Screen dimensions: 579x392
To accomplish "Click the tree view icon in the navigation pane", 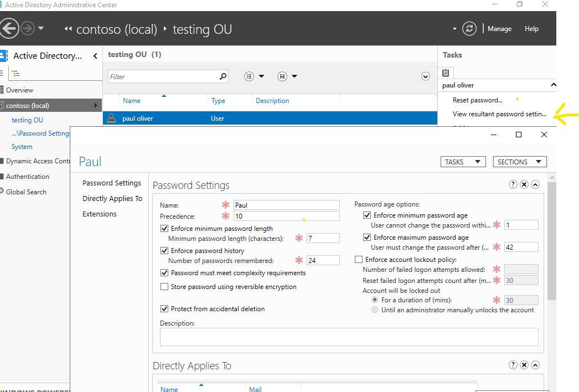I will [x=15, y=73].
